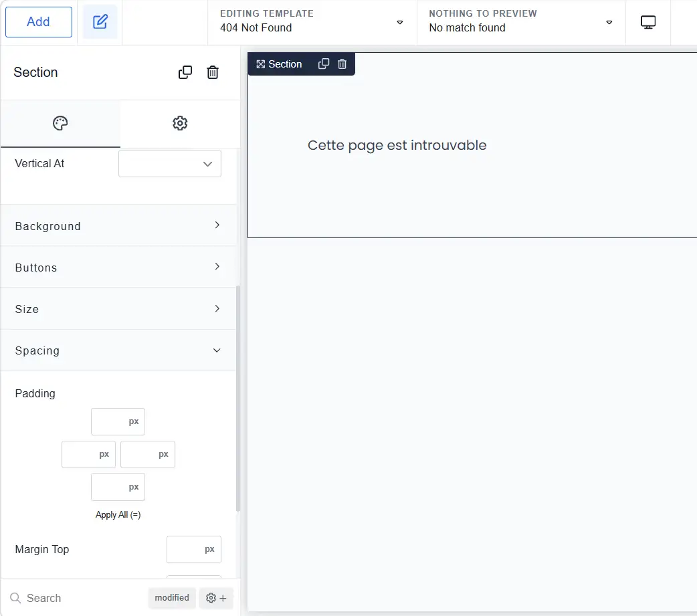Focus the right padding px field

[x=148, y=454]
